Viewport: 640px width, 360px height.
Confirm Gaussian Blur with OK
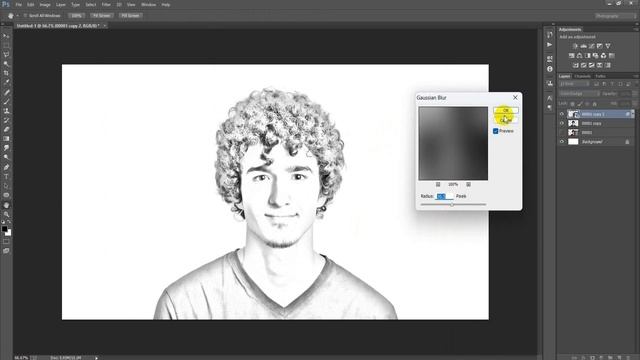506,110
